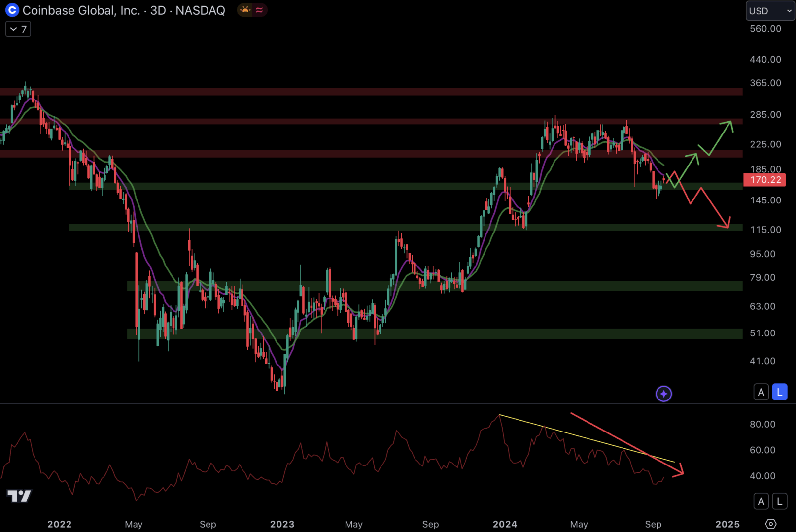The height and width of the screenshot is (532, 796).
Task: Click the 3D interval label in title
Action: (x=158, y=10)
